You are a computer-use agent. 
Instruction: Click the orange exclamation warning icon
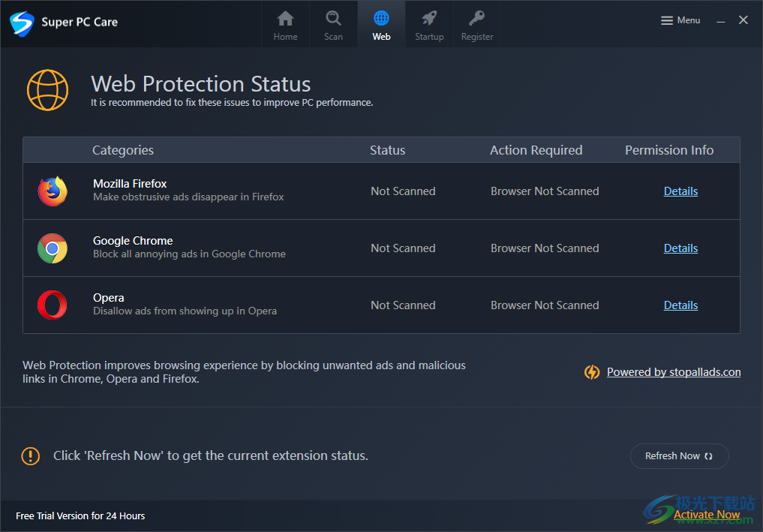[x=31, y=456]
